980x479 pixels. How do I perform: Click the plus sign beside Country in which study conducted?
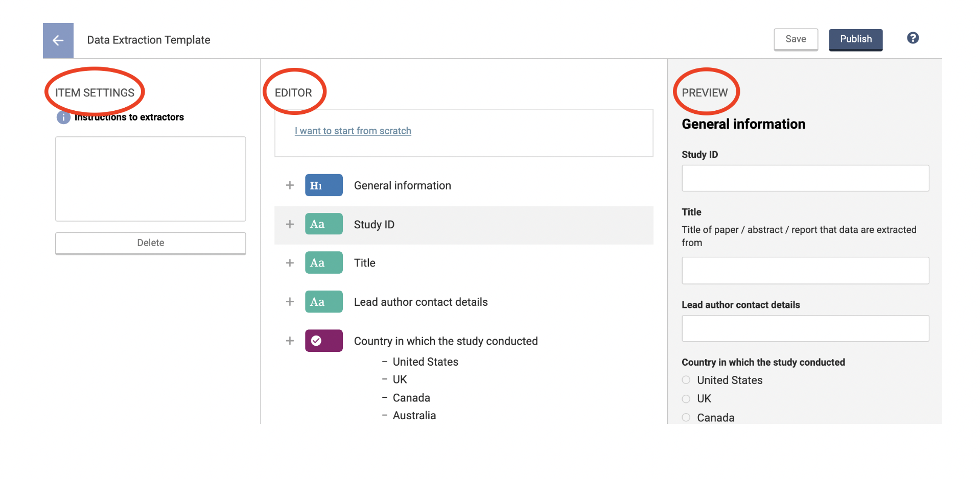290,341
